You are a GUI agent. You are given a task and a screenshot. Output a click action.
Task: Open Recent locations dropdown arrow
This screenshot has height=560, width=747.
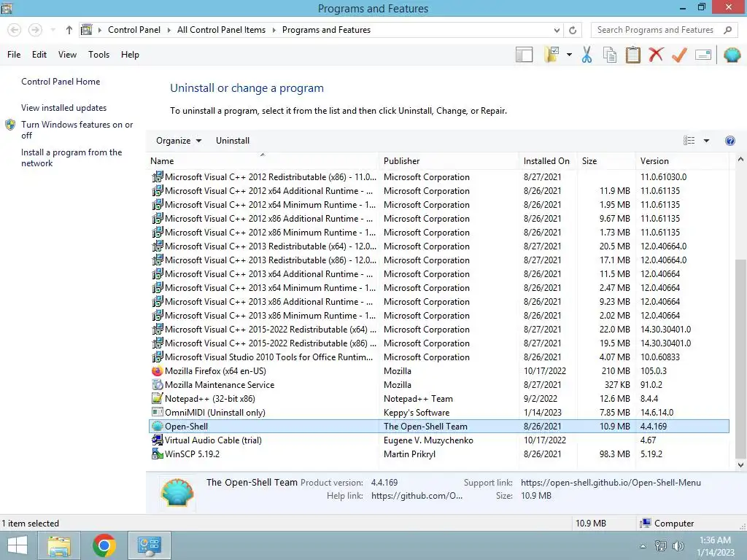click(53, 30)
